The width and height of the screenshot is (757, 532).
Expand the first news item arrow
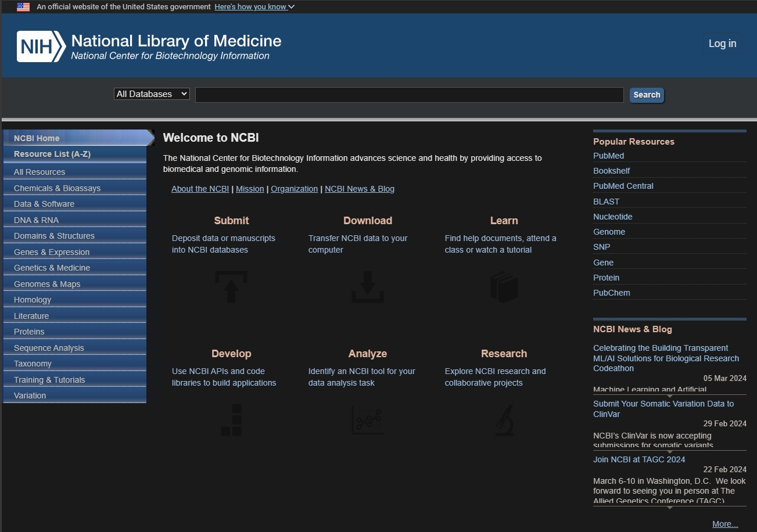(x=669, y=396)
